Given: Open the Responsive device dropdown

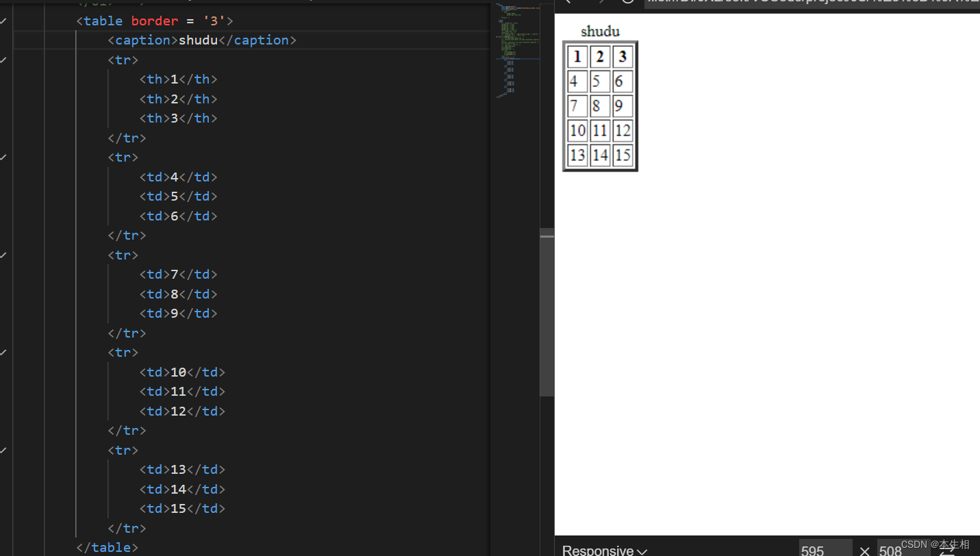Looking at the screenshot, I should pos(605,550).
